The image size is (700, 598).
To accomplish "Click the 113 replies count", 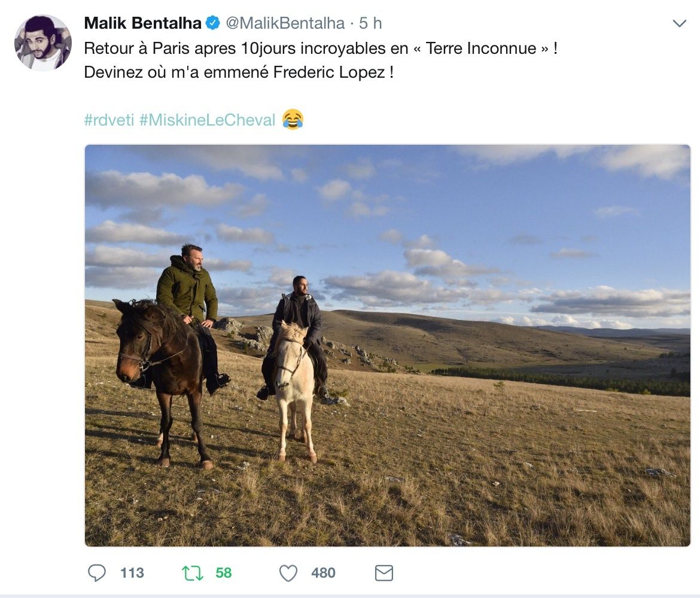I will 132,573.
